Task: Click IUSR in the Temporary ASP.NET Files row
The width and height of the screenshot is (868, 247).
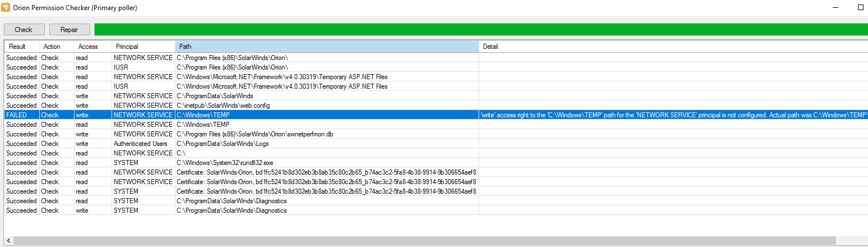Action: click(x=121, y=86)
